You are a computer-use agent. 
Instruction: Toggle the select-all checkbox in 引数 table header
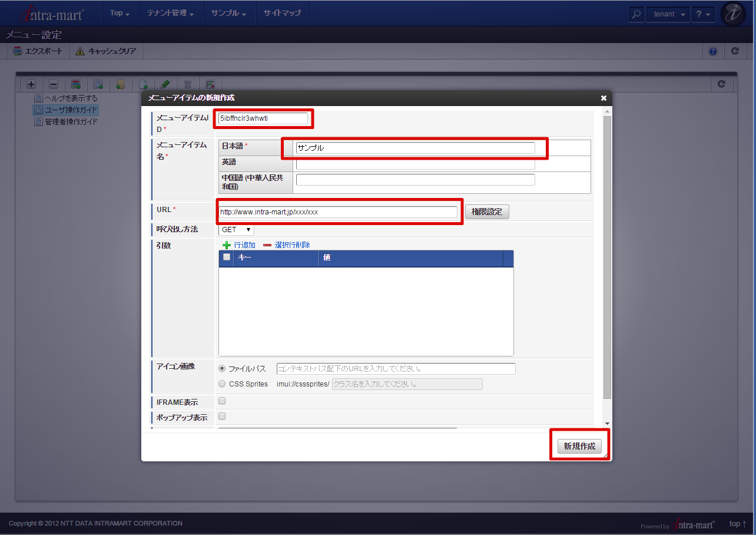coord(227,257)
